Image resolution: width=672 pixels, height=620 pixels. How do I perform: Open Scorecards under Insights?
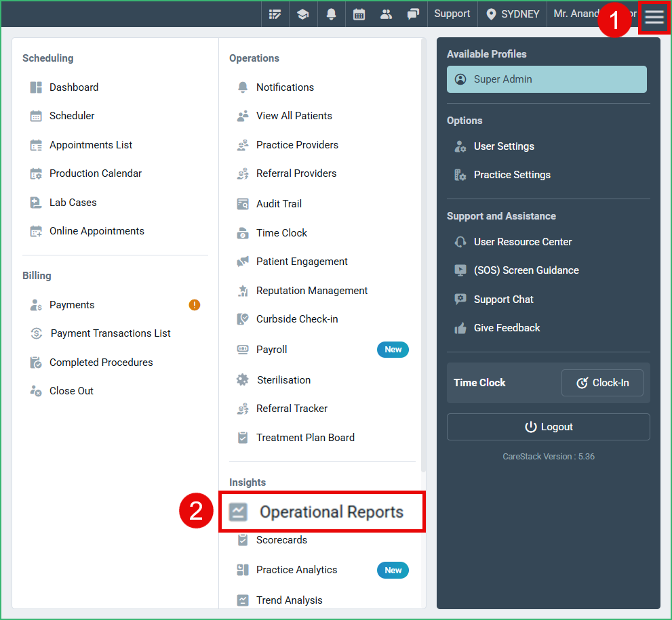click(273, 540)
